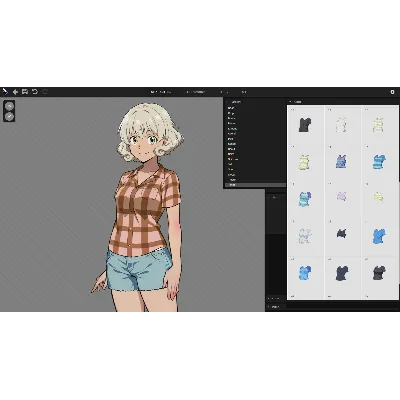Viewport: 400px width, 400px height.
Task: Choose the dark navy tee in the last row
Action: coord(342,273)
